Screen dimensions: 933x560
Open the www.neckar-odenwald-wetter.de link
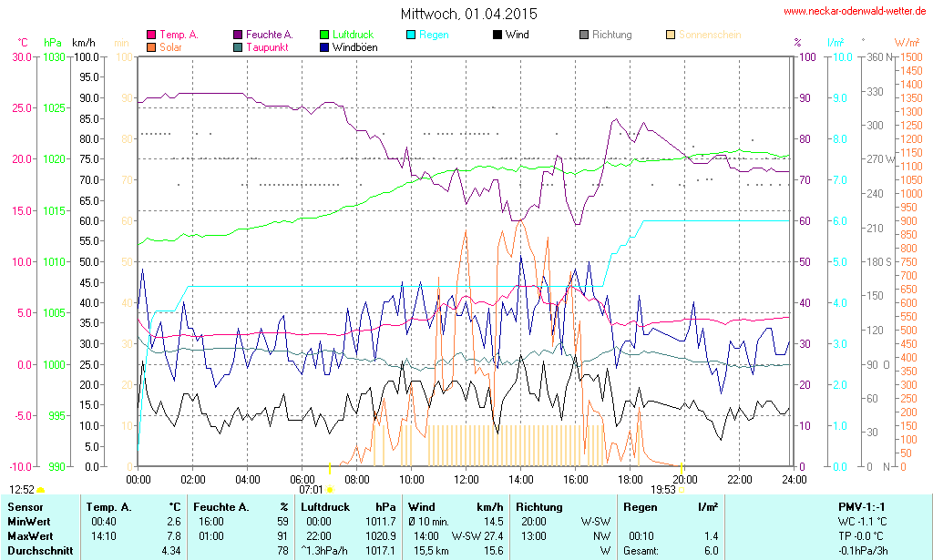855,12
